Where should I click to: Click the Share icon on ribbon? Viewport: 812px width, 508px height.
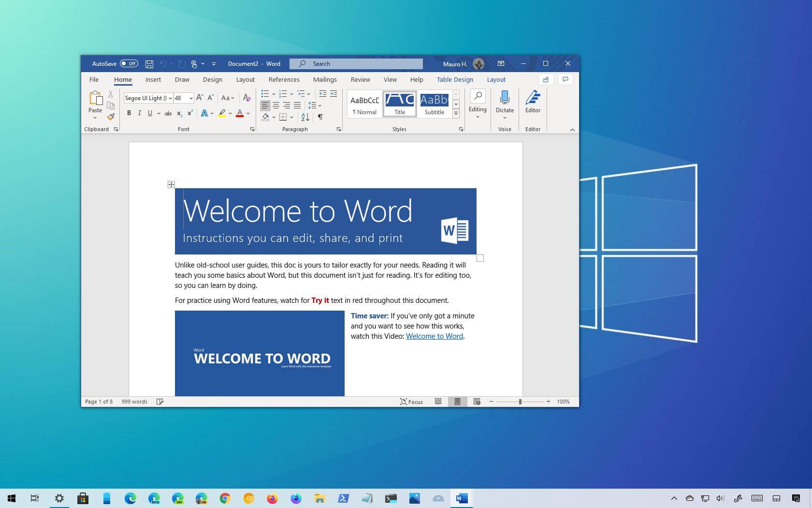pos(546,79)
